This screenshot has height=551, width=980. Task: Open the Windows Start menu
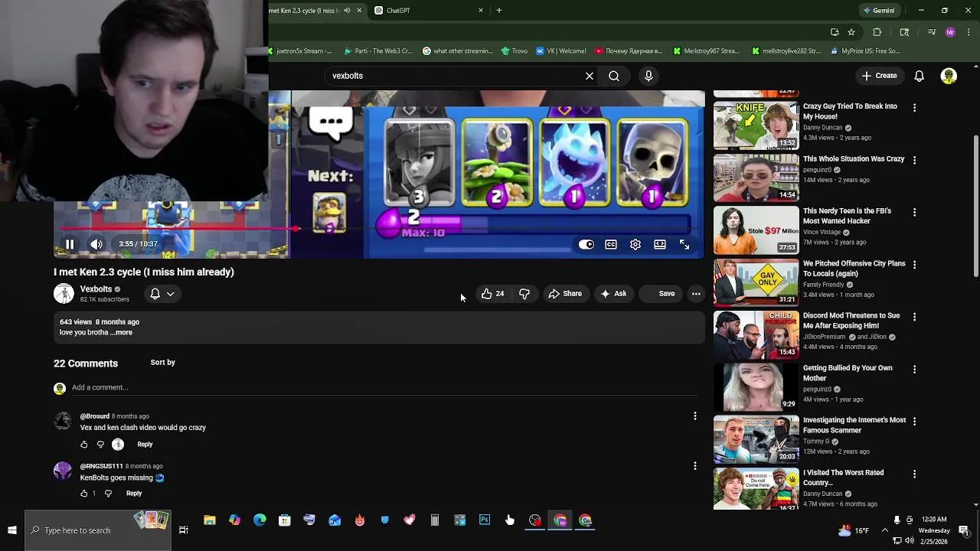point(11,530)
